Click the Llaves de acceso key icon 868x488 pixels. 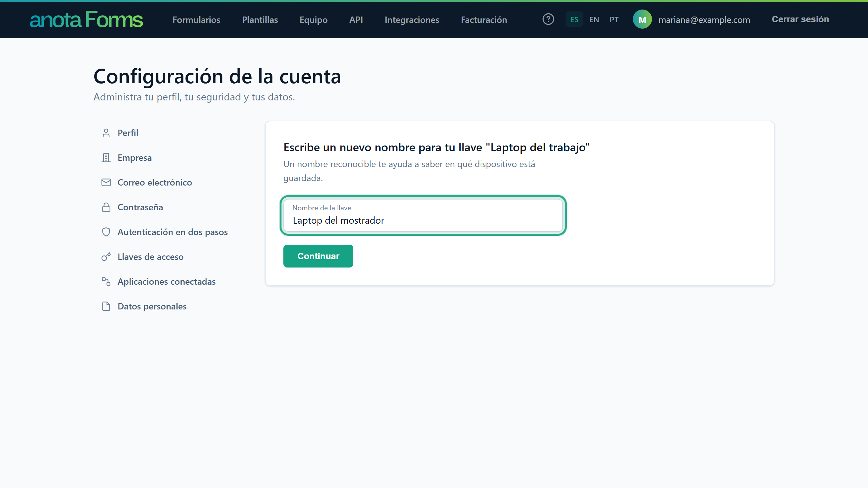tap(106, 257)
